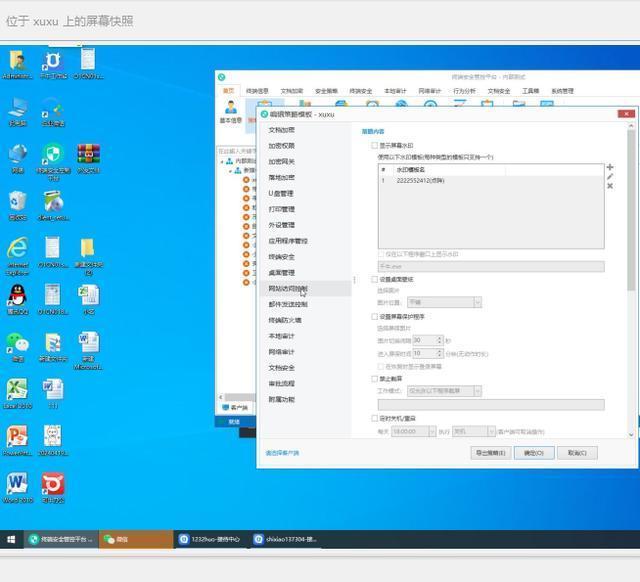This screenshot has height=582, width=640.
Task: Click the add watermark template plus icon
Action: pyautogui.click(x=610, y=167)
